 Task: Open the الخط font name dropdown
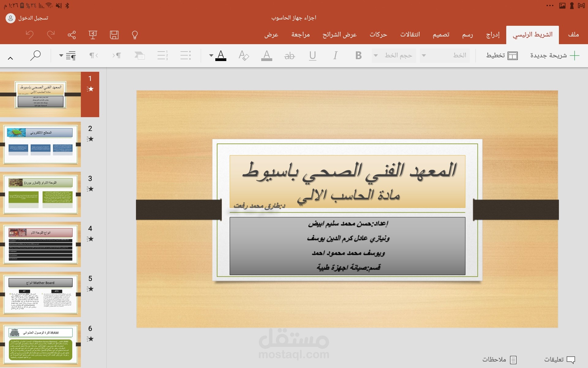pos(445,56)
